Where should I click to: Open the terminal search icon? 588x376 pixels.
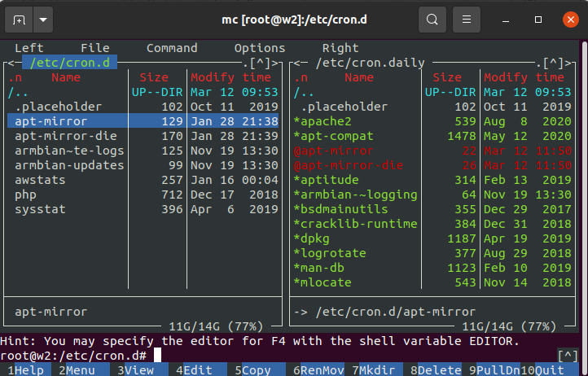click(432, 19)
